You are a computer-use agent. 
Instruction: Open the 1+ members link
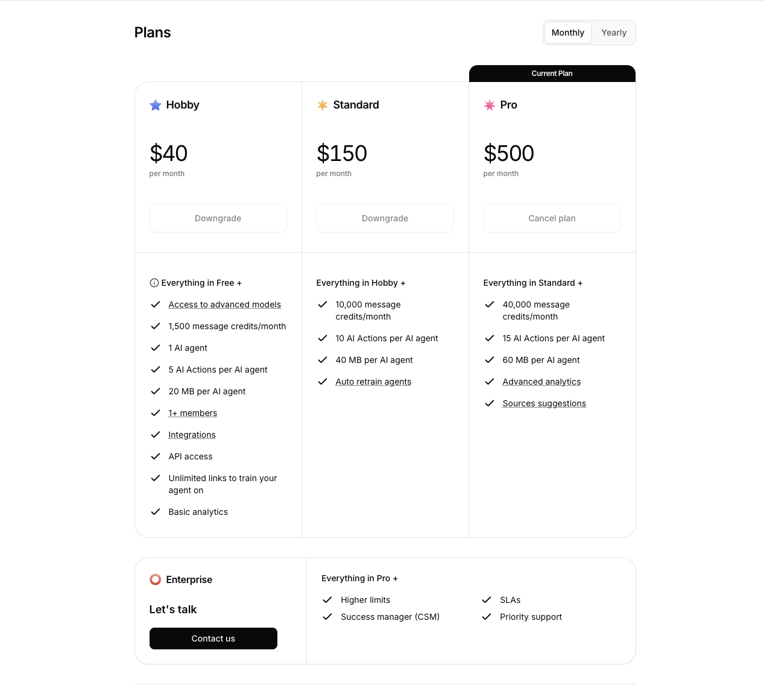pos(192,413)
